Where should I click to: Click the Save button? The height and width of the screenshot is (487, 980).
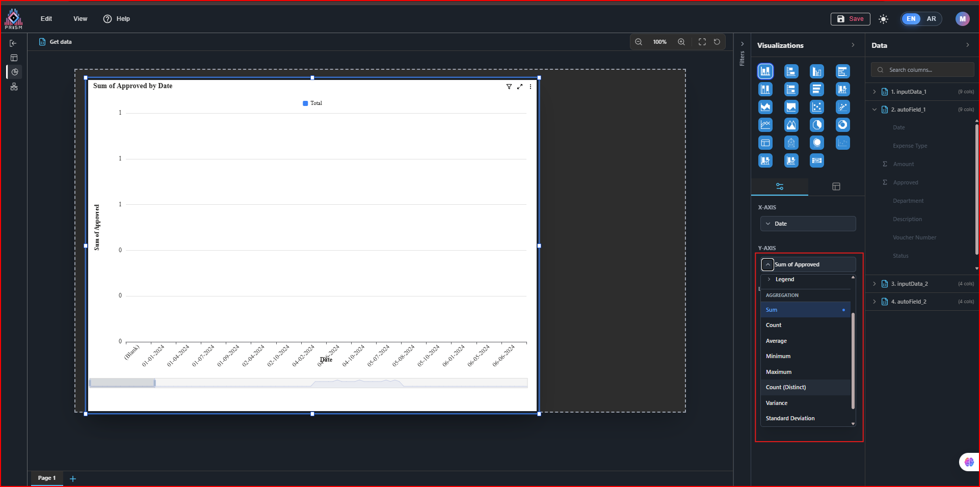coord(850,19)
